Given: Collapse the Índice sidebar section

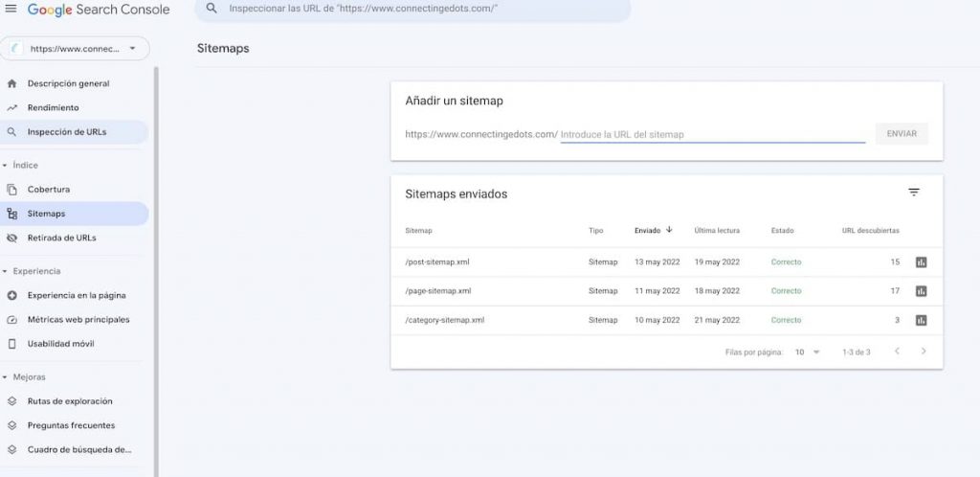Looking at the screenshot, I should click(x=6, y=166).
